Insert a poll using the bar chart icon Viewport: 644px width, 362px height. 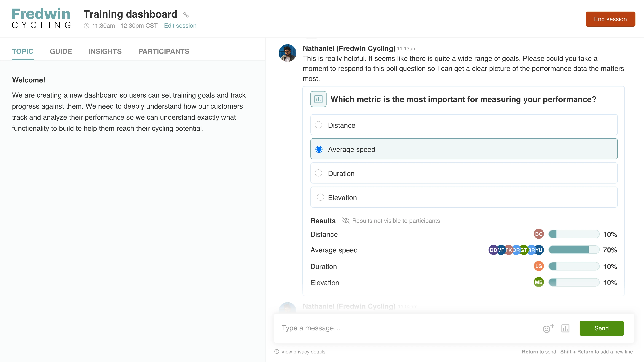tap(566, 328)
